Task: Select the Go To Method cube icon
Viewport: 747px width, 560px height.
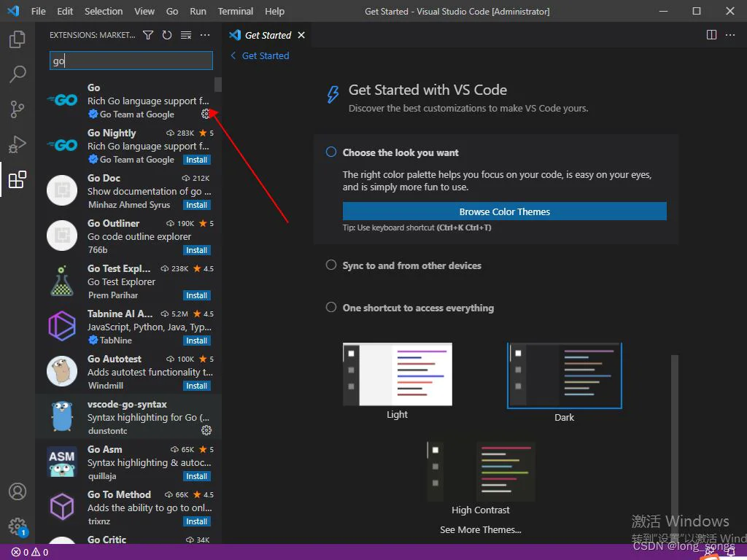Action: 62,507
